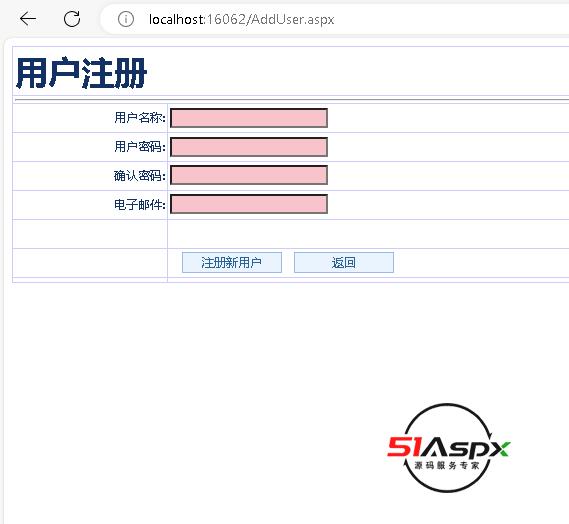569x524 pixels.
Task: Select the 确认密码 text box
Action: [249, 175]
